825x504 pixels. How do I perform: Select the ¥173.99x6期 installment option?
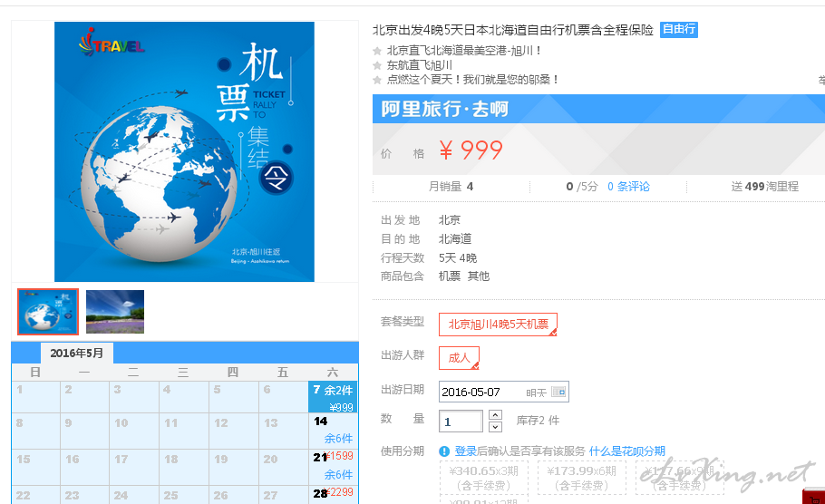click(x=581, y=478)
